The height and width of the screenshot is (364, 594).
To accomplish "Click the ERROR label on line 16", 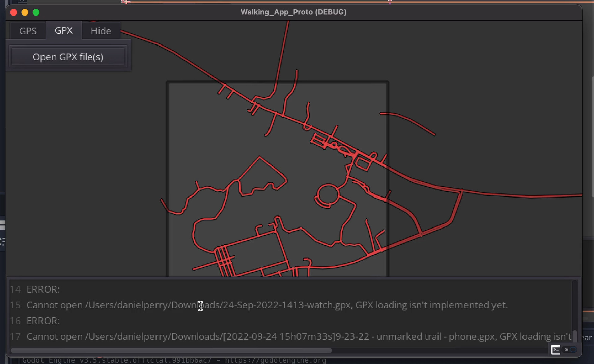I will pyautogui.click(x=43, y=321).
